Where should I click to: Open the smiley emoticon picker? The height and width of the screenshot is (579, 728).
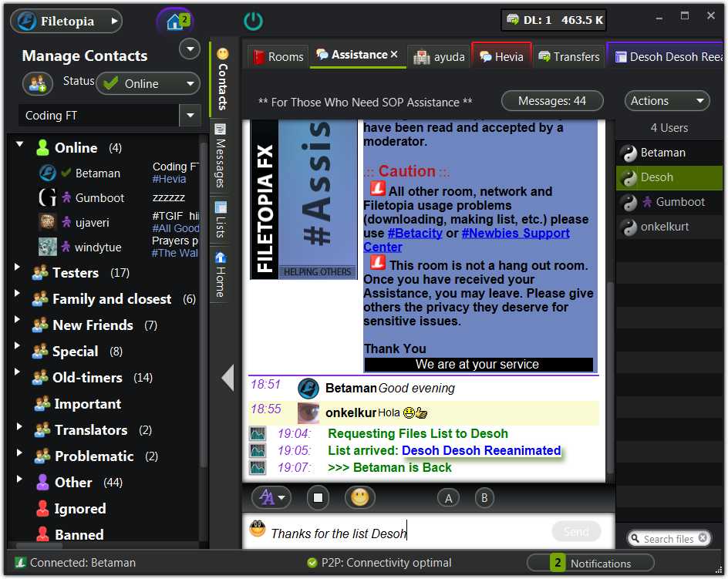coord(360,497)
